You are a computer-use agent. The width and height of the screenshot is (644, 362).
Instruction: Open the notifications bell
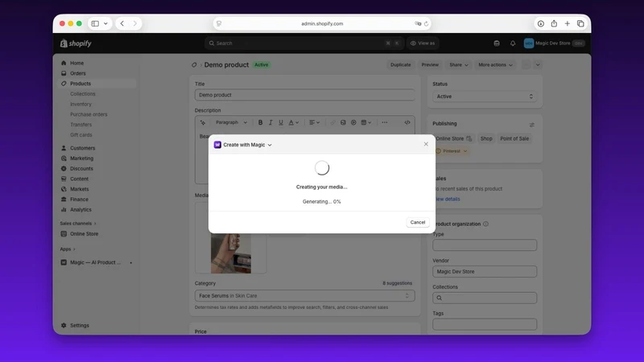[x=513, y=43]
